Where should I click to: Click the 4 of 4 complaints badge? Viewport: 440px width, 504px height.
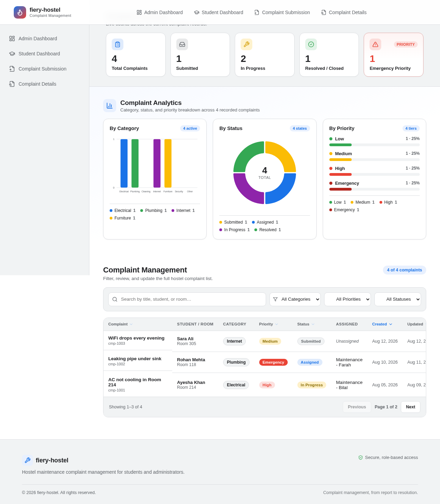404,270
